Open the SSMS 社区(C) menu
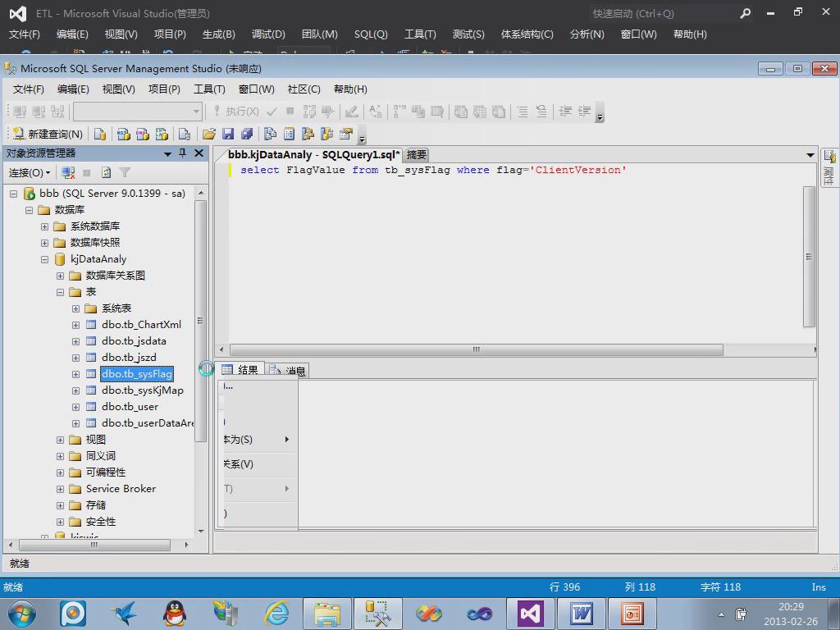The height and width of the screenshot is (630, 840). click(304, 89)
